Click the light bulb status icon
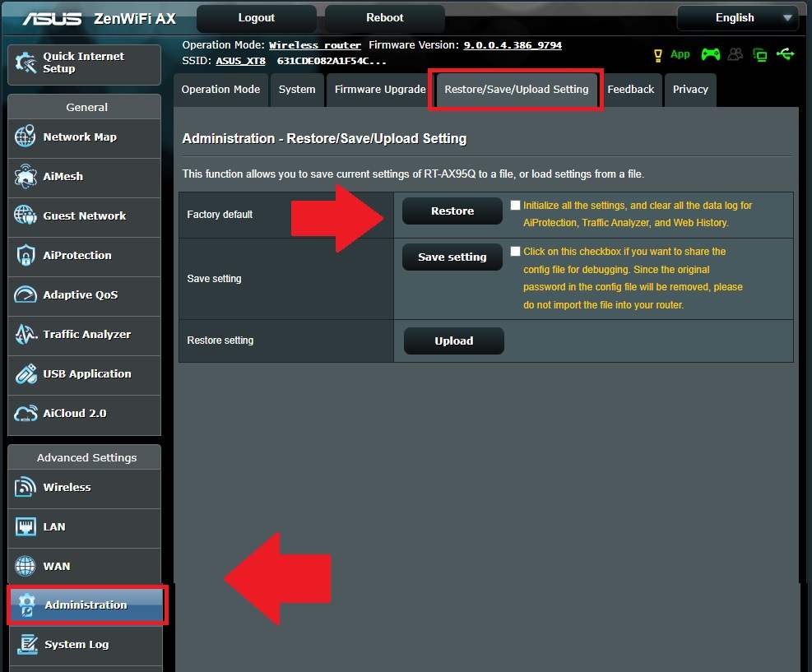The image size is (812, 672). [x=657, y=55]
